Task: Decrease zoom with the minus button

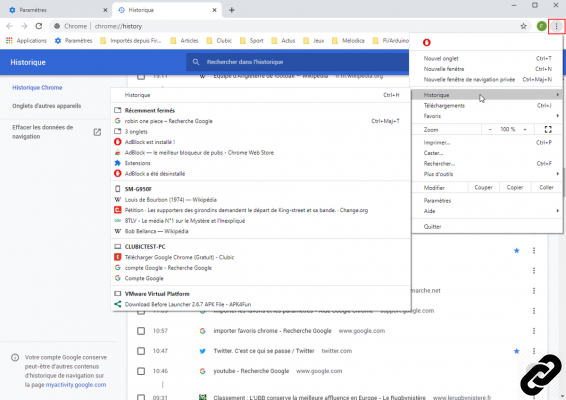Action: [x=490, y=129]
